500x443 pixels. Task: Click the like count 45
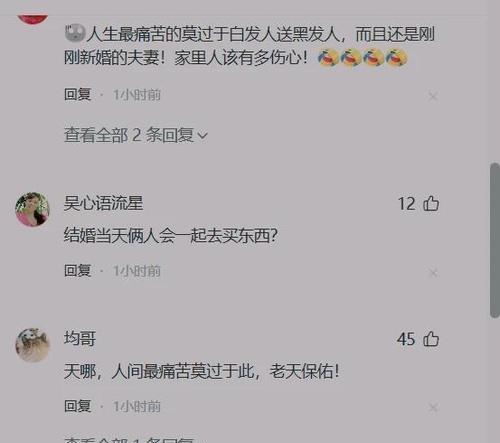point(406,339)
